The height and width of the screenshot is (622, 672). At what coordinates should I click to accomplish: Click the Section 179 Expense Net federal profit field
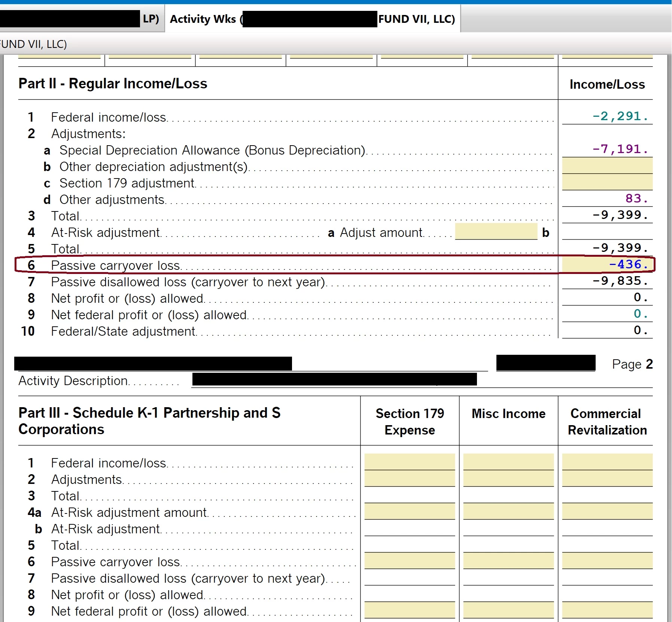click(410, 610)
